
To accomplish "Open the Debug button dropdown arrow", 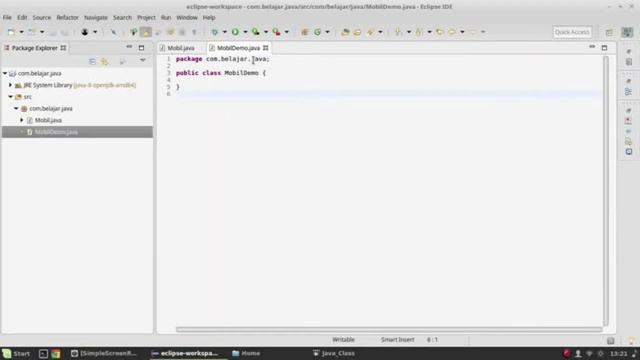I will 224,32.
